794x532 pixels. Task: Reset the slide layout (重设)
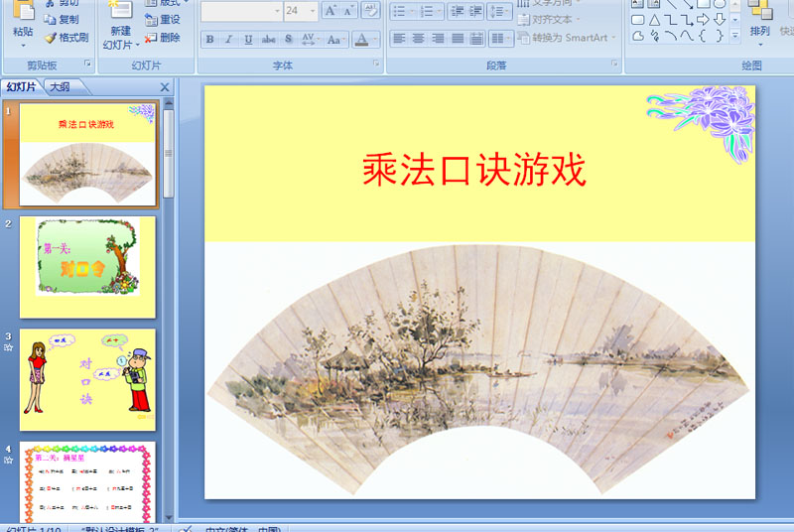(162, 19)
